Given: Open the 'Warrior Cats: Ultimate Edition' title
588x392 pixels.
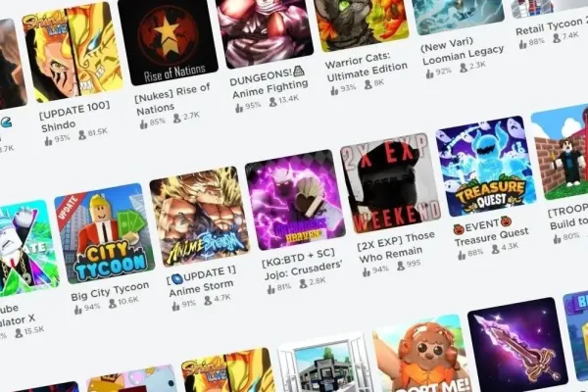Looking at the screenshot, I should pyautogui.click(x=366, y=66).
